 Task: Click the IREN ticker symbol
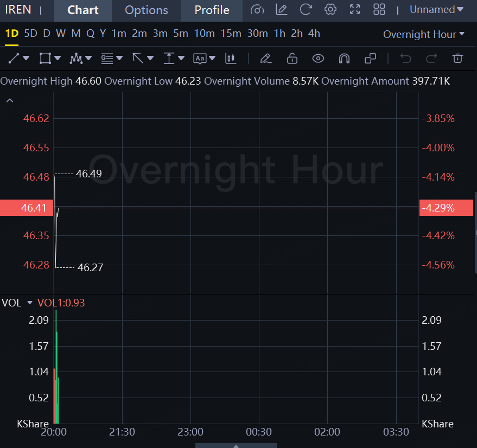18,10
